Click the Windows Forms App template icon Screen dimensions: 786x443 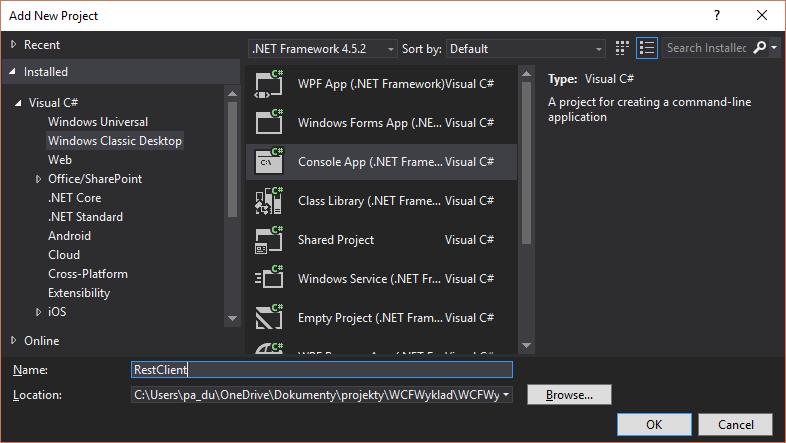tap(269, 123)
